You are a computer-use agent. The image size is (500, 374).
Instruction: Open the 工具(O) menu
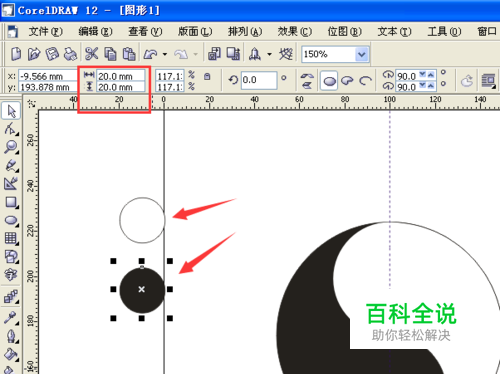[444, 32]
